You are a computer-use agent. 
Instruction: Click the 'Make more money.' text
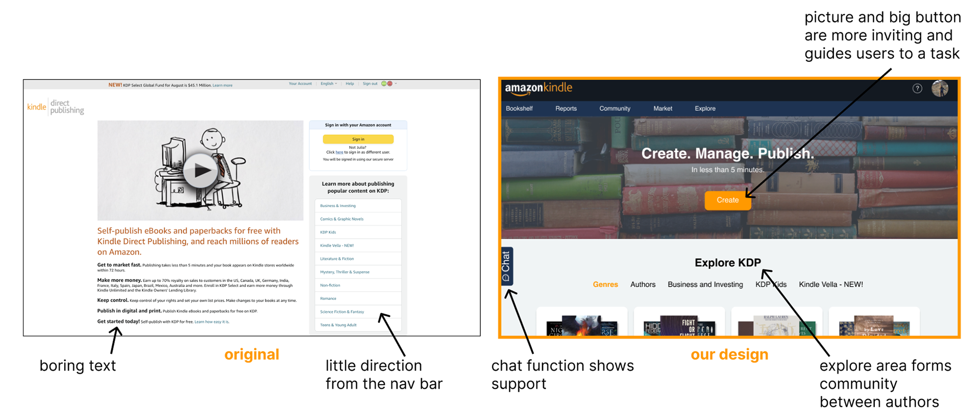(119, 280)
